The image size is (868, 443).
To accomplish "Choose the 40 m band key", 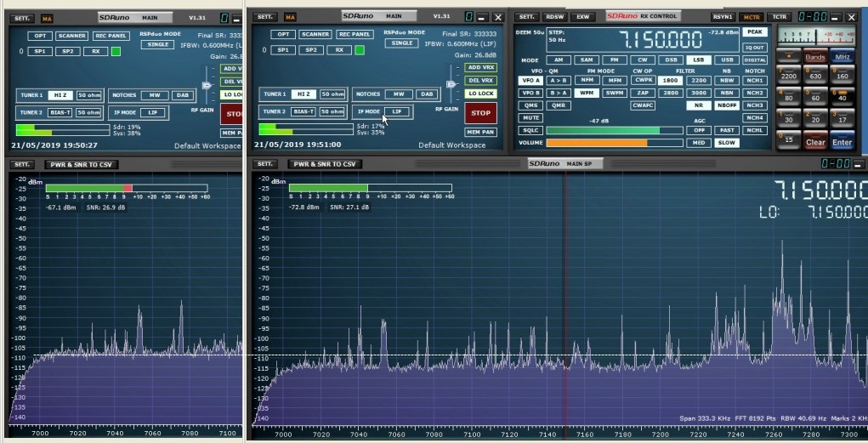I will click(x=842, y=96).
